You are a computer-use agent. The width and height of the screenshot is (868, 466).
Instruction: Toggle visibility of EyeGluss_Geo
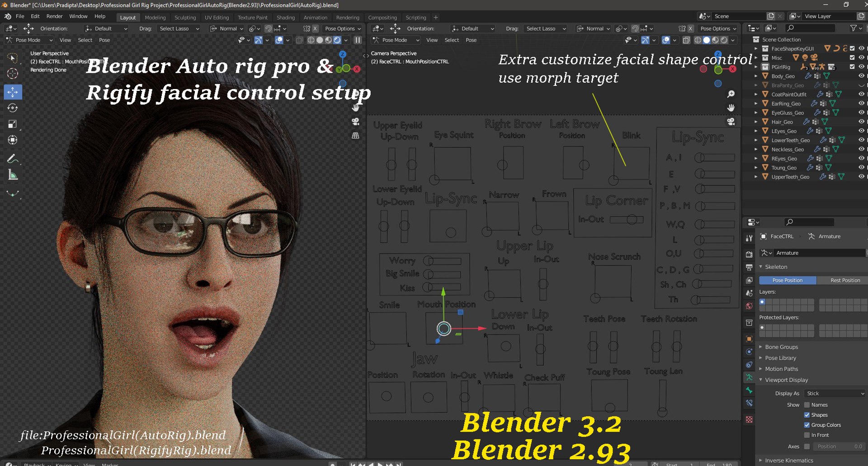(861, 113)
